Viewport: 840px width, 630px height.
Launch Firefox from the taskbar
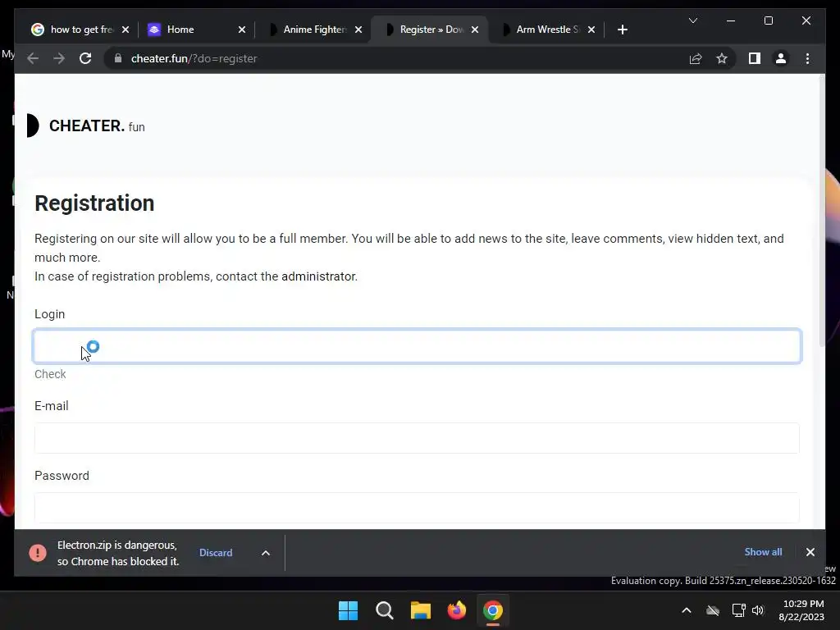(456, 610)
